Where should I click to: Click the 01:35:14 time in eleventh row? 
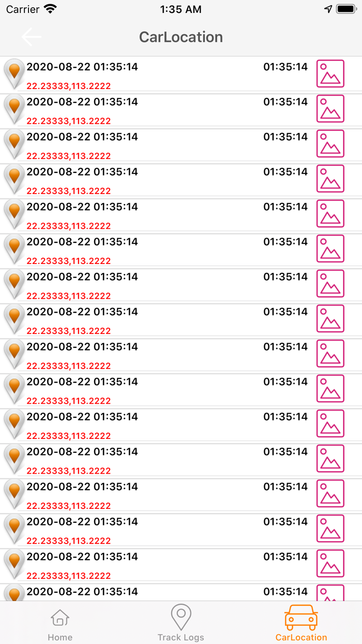[285, 417]
